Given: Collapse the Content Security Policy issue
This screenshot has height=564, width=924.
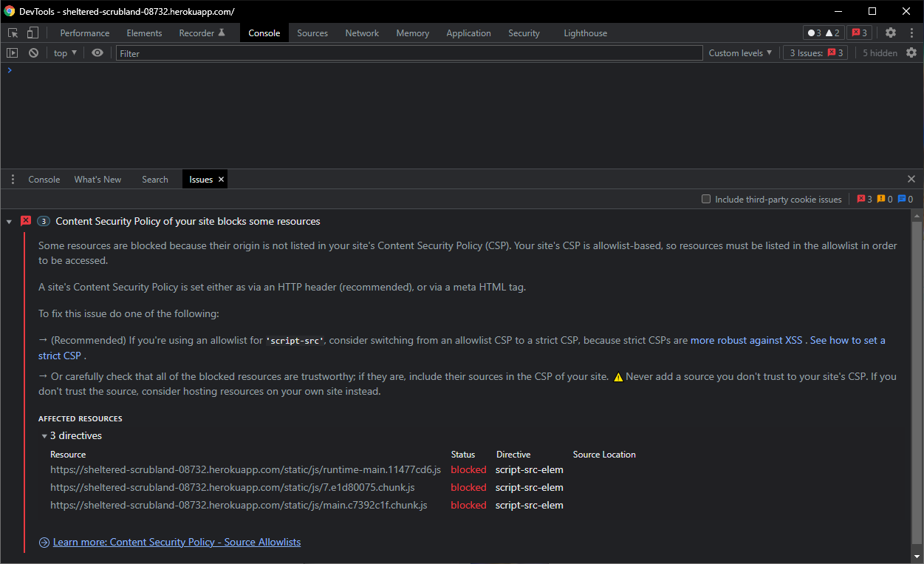Looking at the screenshot, I should point(9,221).
